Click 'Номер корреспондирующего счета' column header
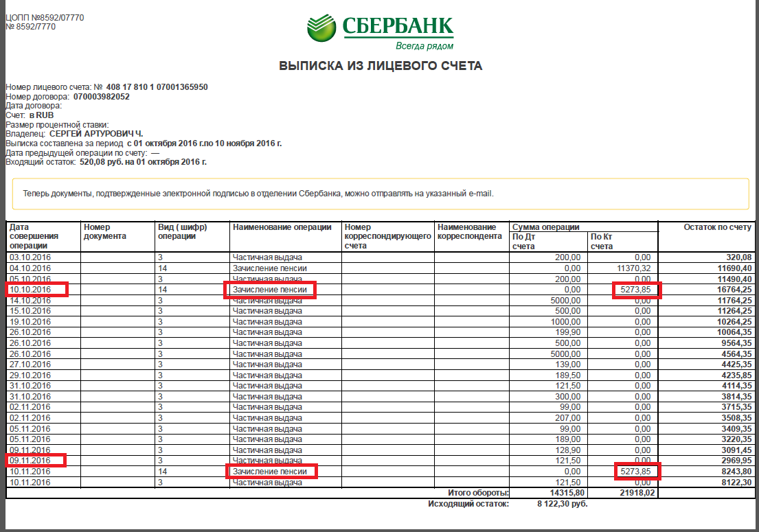 click(x=387, y=236)
